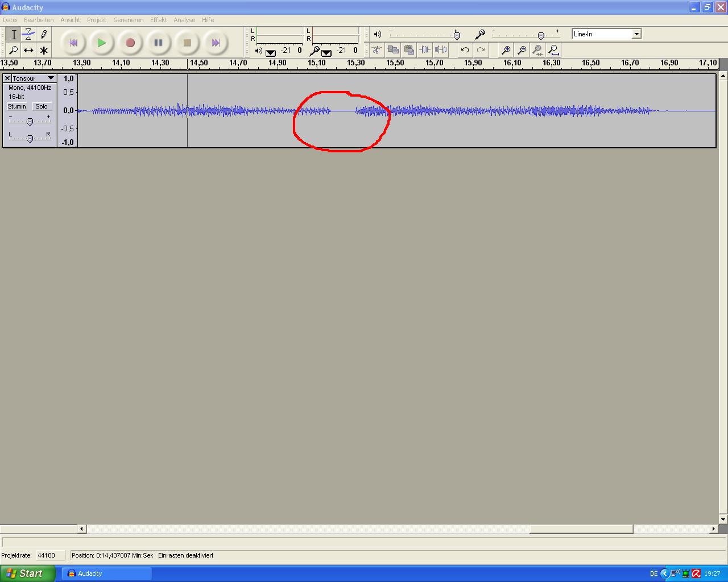This screenshot has height=582, width=728.
Task: Click the track gain slider handle
Action: click(x=30, y=122)
